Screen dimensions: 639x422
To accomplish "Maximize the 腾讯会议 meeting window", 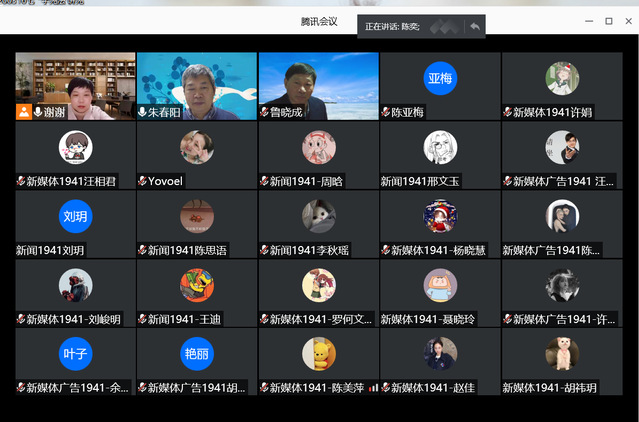I will coord(609,21).
